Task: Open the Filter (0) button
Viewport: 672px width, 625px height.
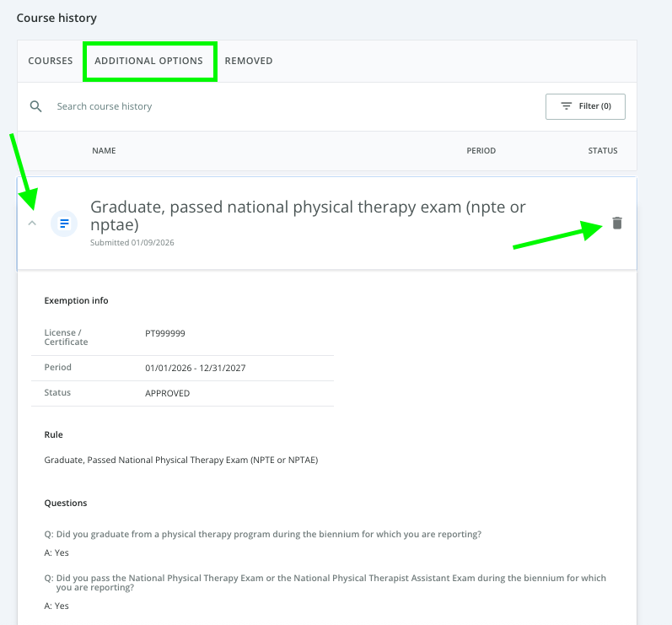Action: point(585,106)
